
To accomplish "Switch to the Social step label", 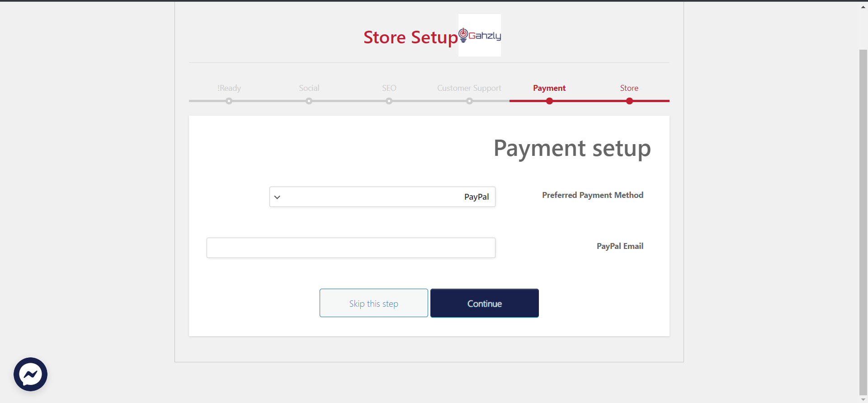I will coord(309,88).
